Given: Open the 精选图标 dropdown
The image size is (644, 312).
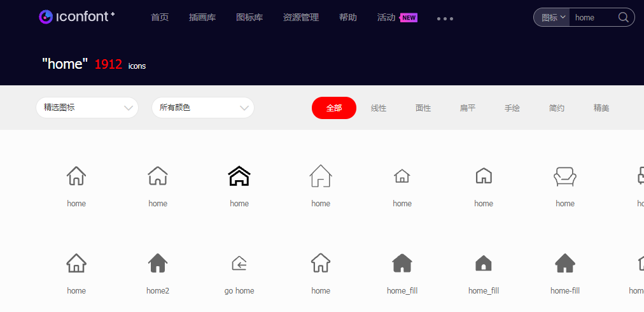Looking at the screenshot, I should 87,108.
